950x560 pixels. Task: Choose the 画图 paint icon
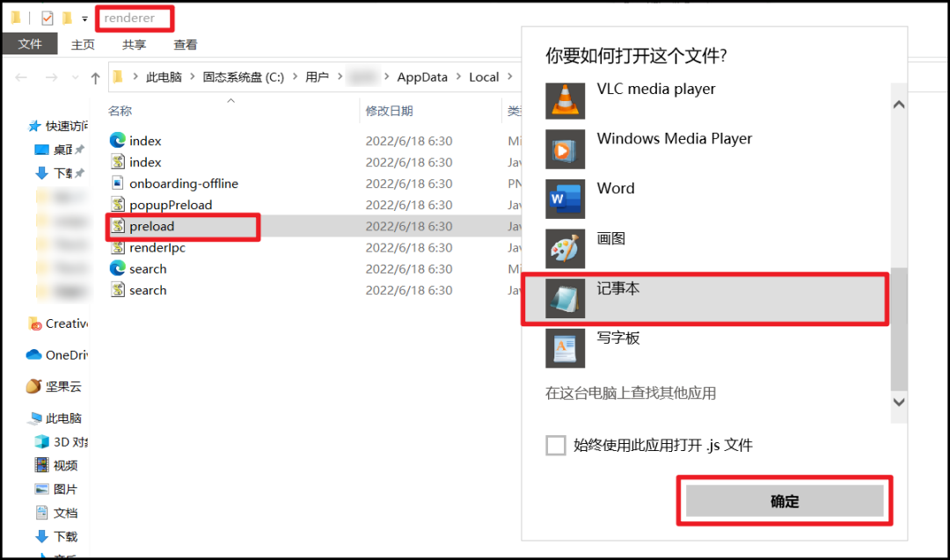(x=565, y=249)
